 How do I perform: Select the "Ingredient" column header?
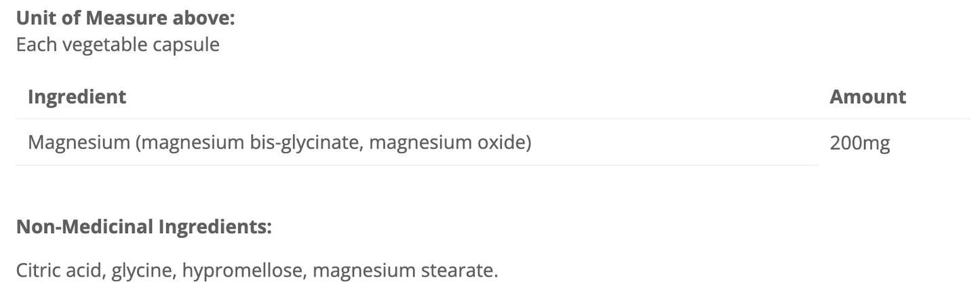(77, 97)
